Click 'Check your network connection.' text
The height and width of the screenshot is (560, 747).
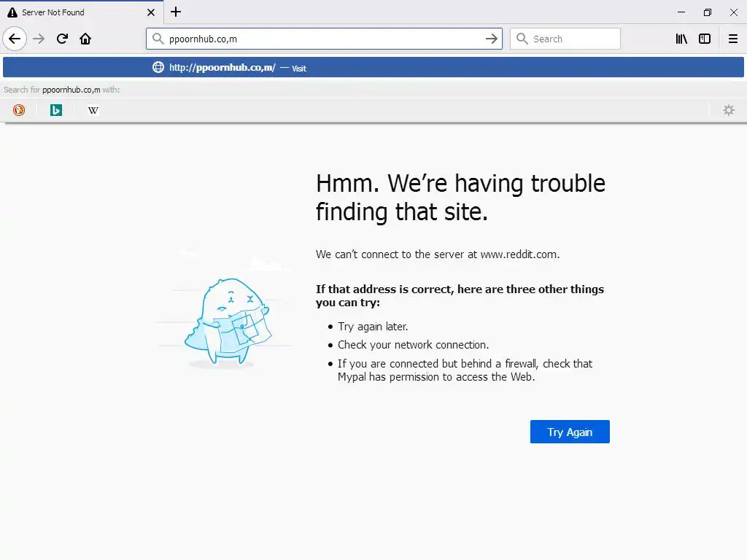tap(413, 345)
